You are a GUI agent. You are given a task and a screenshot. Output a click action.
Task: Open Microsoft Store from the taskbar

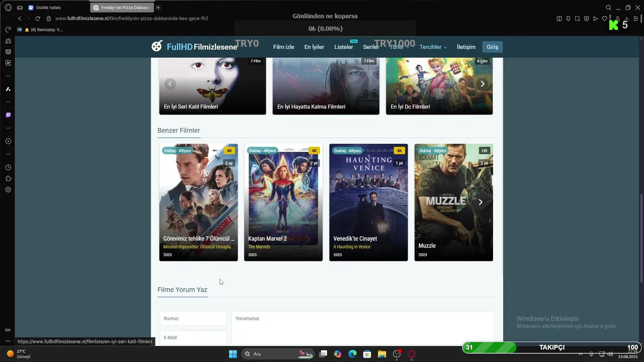[x=367, y=354]
